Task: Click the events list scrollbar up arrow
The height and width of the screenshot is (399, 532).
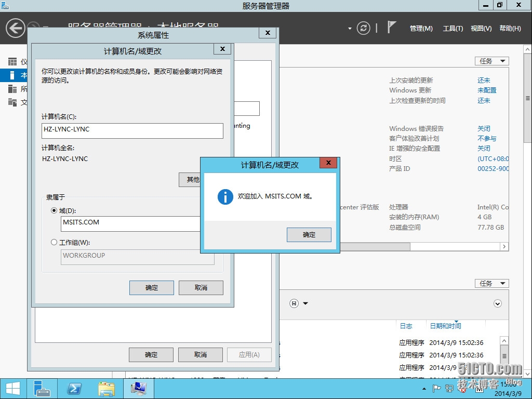Action: [x=504, y=341]
